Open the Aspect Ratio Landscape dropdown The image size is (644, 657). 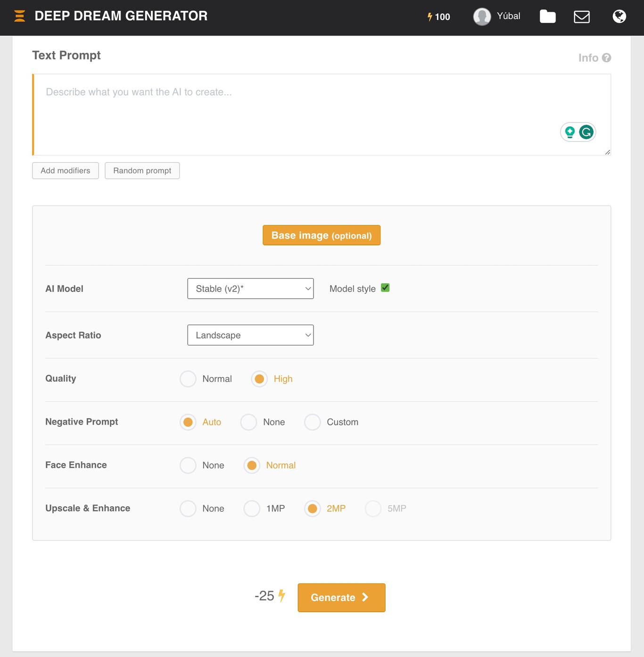(250, 335)
